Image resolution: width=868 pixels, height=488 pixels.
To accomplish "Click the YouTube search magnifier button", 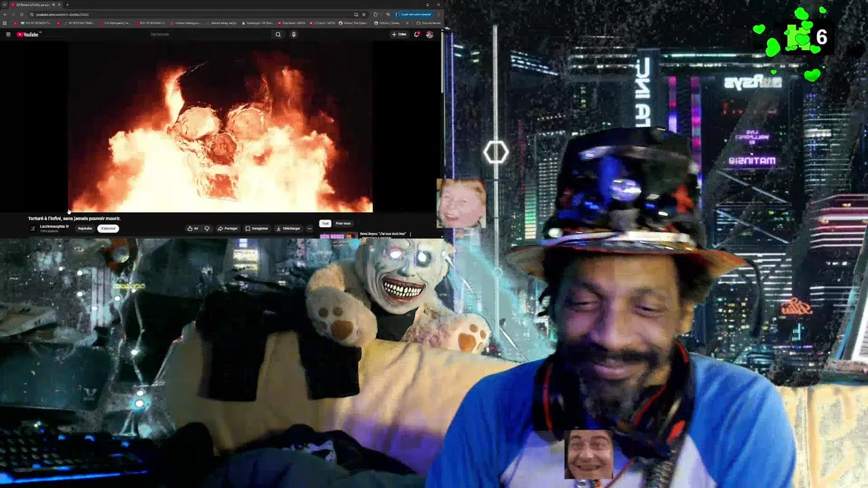I will pos(278,34).
